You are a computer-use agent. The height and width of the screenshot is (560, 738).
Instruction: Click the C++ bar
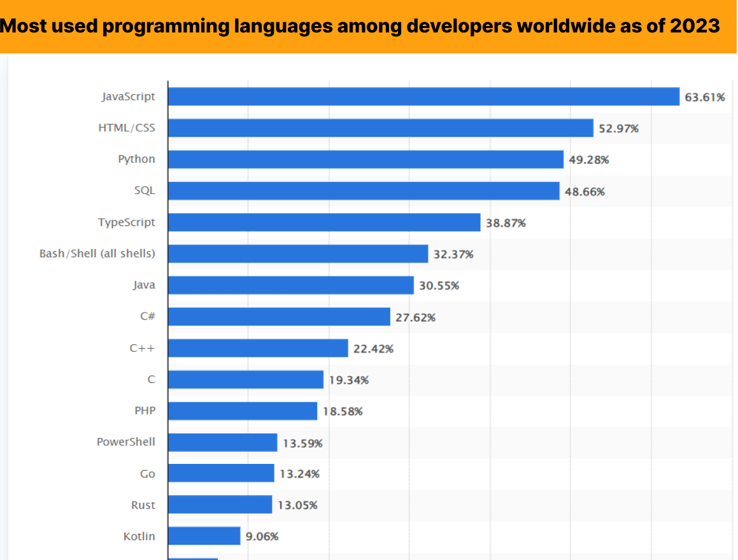[259, 348]
